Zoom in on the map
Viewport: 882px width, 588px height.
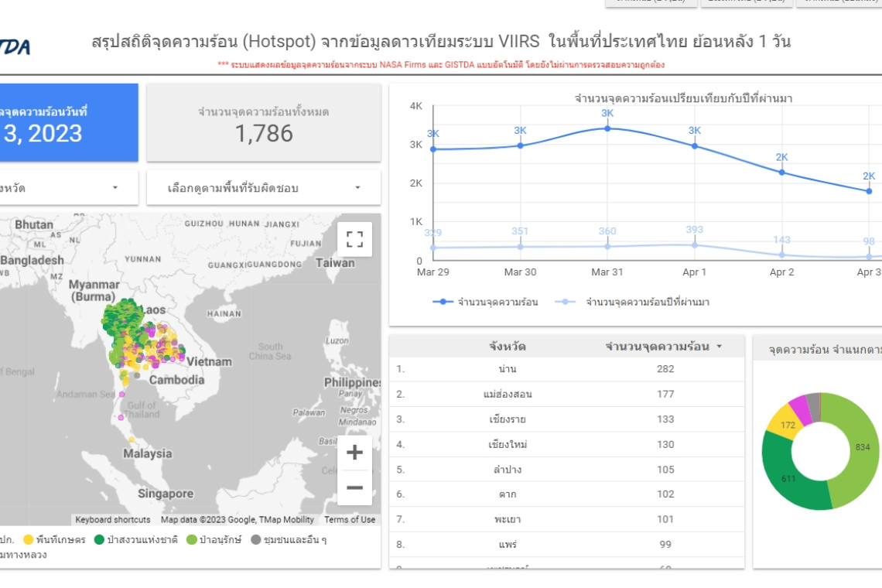click(x=354, y=453)
